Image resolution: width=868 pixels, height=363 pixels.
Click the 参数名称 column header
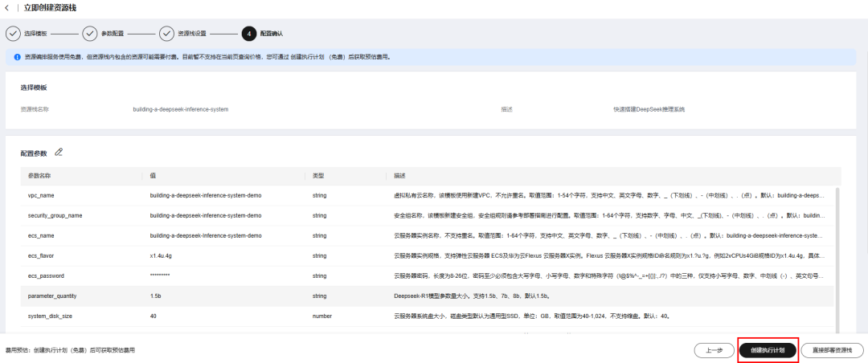[x=39, y=175]
